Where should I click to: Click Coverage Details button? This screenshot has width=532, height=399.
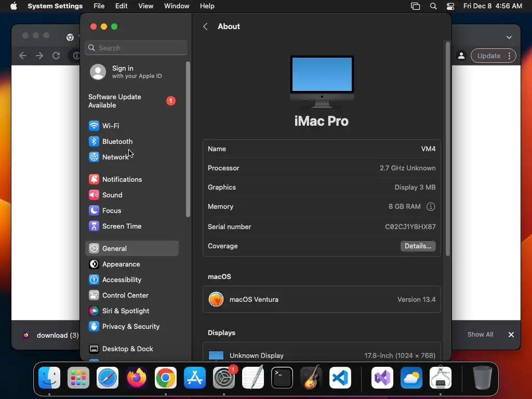click(x=418, y=246)
